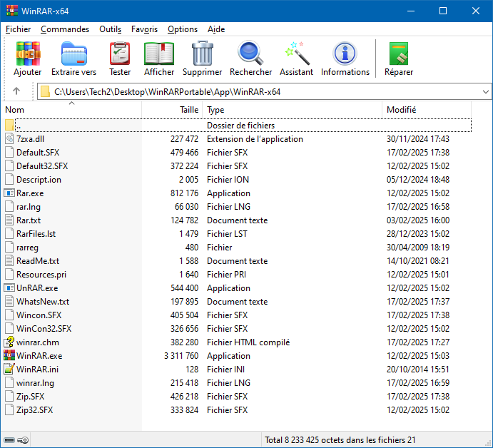This screenshot has height=448, width=493.
Task: Click the Dossier de fichiers type text
Action: pyautogui.click(x=240, y=125)
